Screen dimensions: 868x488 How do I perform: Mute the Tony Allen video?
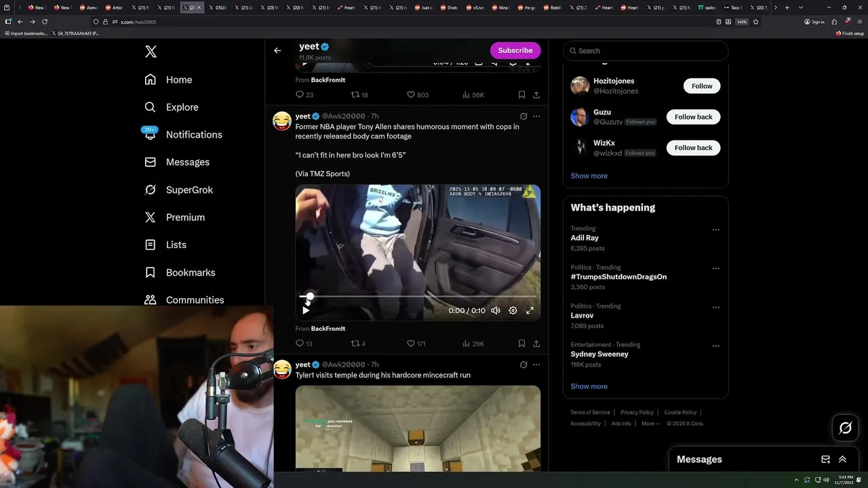click(496, 310)
